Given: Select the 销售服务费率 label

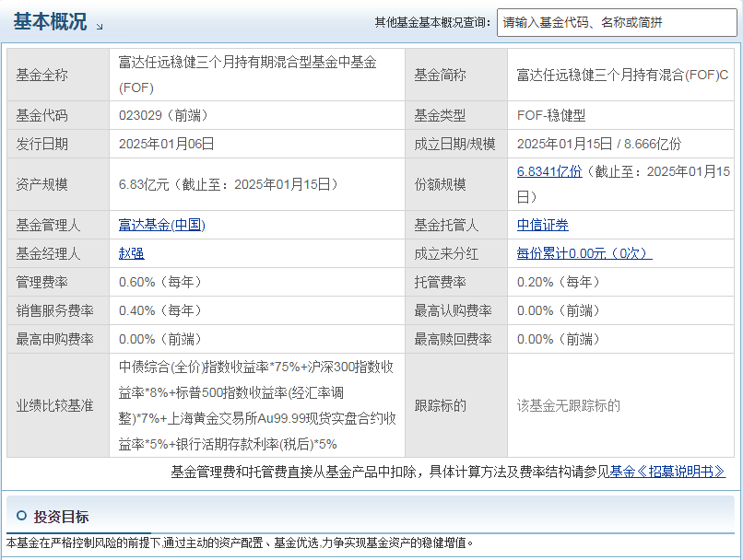Looking at the screenshot, I should [x=55, y=310].
